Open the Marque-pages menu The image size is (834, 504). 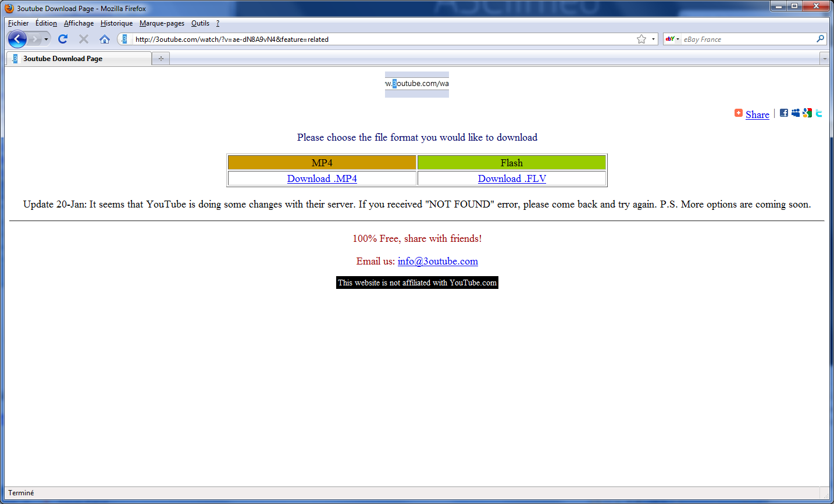(x=162, y=23)
